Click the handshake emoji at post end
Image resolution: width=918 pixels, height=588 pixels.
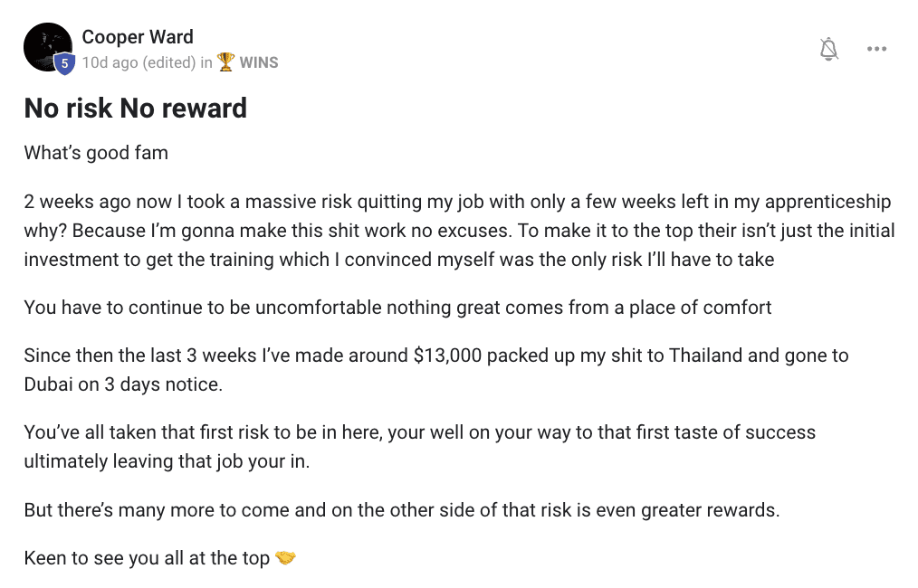285,557
